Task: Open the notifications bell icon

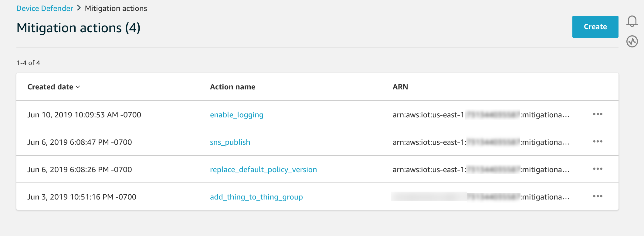Action: pos(632,21)
